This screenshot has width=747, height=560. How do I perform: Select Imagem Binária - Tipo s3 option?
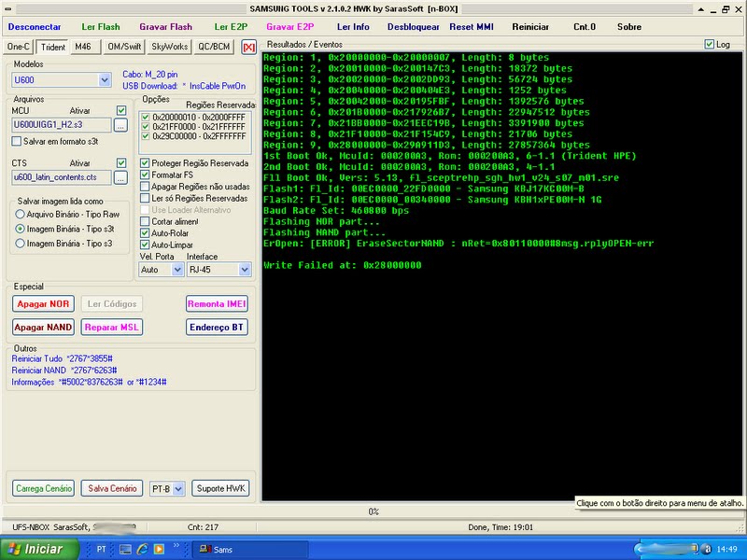pos(20,244)
